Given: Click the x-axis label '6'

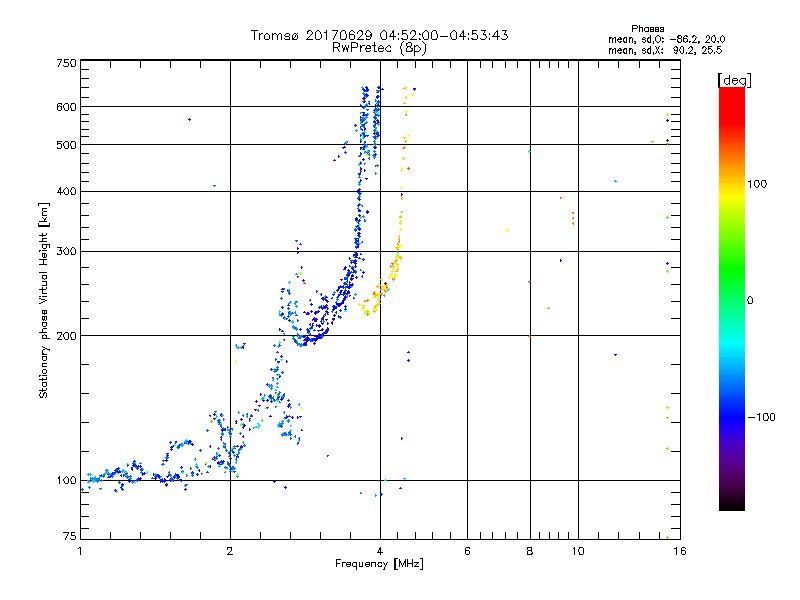Looking at the screenshot, I should (467, 551).
